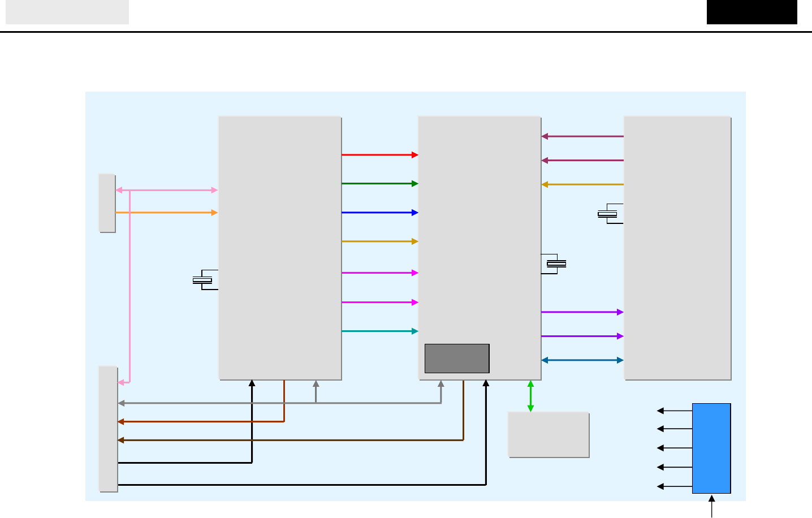Select the crystal symbol beside the leftmost large block
The image size is (812, 518).
point(205,280)
